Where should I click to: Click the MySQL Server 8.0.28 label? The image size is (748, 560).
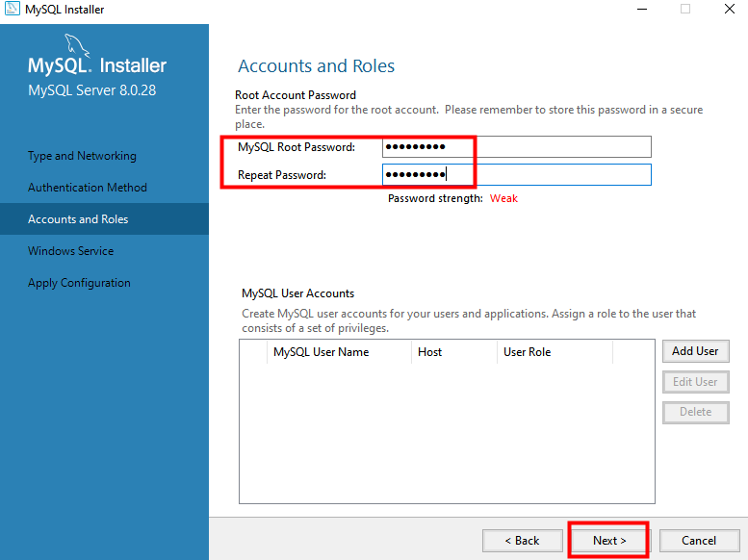tap(92, 90)
